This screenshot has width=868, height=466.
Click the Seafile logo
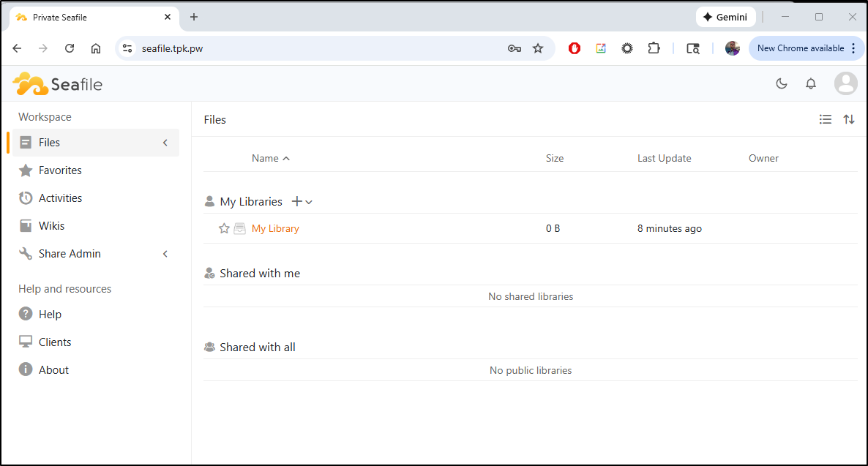click(x=58, y=84)
